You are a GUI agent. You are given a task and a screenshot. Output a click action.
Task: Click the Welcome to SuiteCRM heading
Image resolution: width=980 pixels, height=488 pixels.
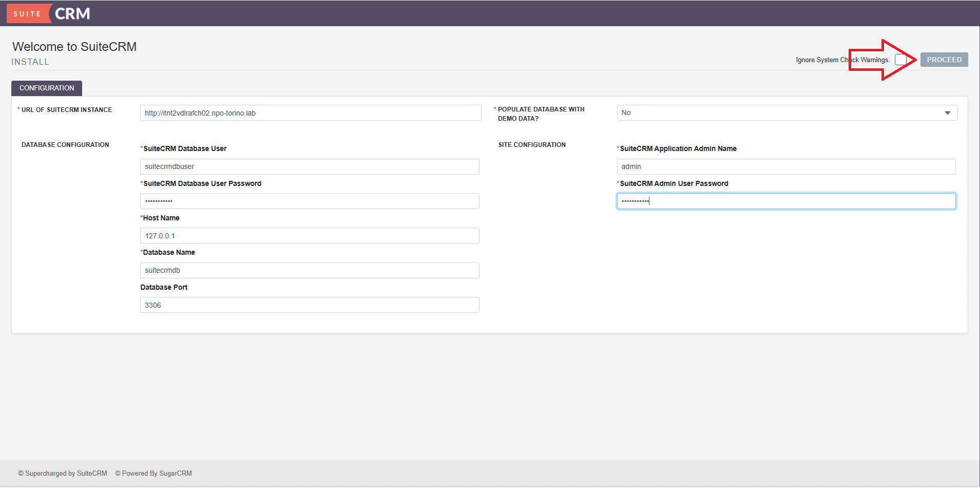click(74, 47)
